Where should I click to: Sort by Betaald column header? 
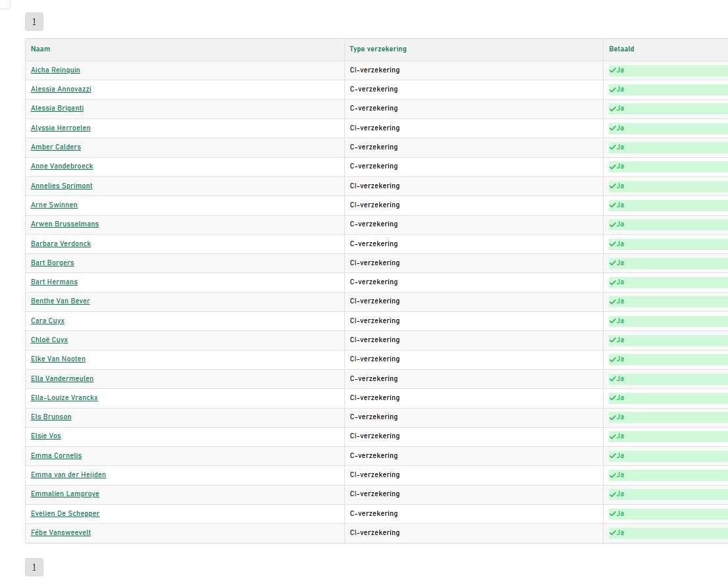(621, 49)
